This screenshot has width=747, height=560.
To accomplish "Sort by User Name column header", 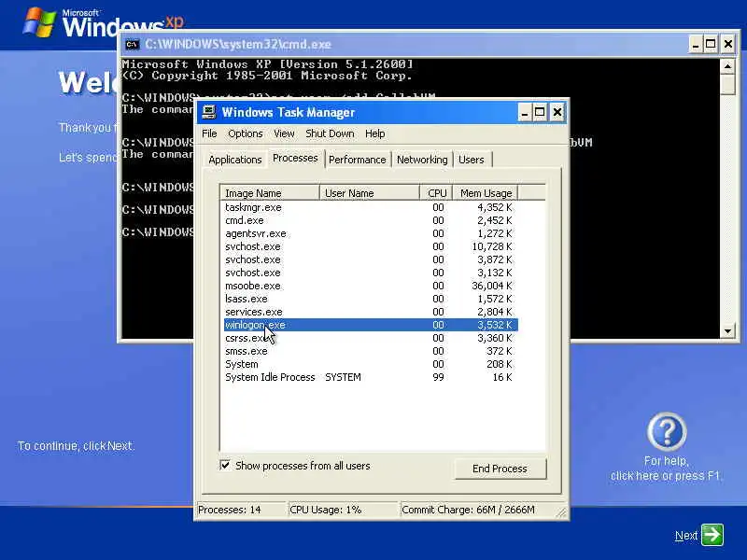I will [369, 193].
